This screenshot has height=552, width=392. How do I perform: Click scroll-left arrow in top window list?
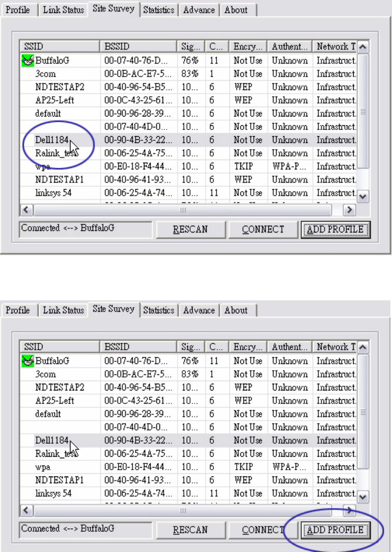click(x=26, y=210)
